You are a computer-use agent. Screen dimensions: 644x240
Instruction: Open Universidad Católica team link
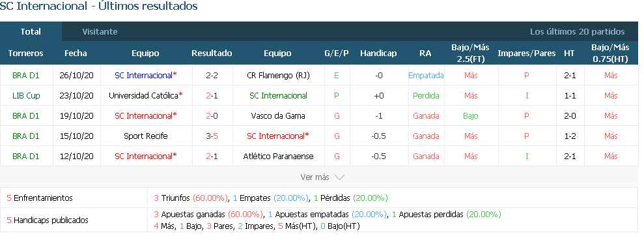[x=145, y=95]
